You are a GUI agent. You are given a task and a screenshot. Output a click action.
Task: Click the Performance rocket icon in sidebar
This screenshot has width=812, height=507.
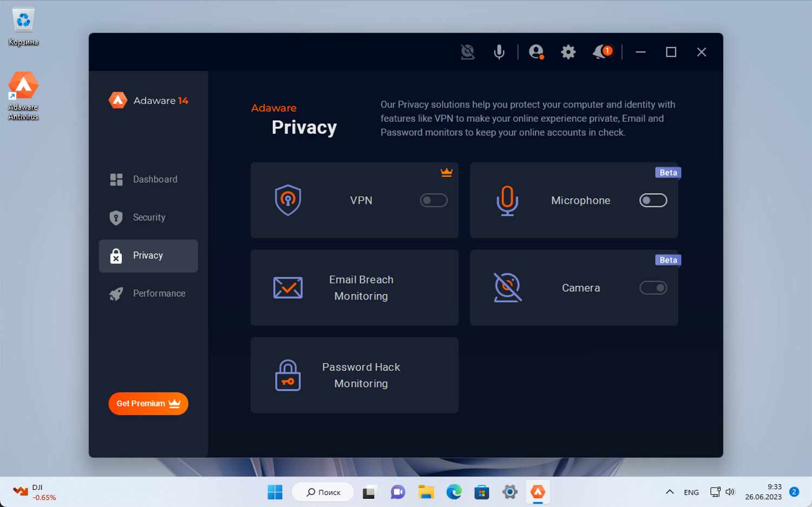(116, 293)
